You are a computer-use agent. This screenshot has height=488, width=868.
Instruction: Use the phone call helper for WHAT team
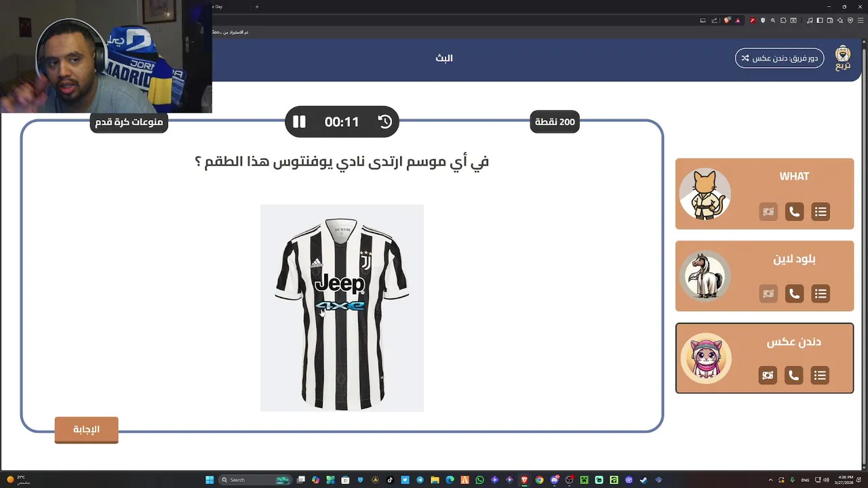coord(794,212)
